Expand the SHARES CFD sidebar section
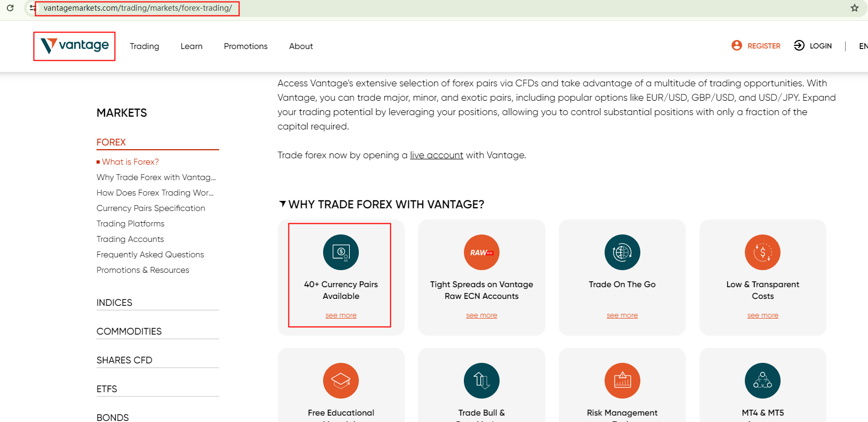Screen dimensions: 868x422 coord(124,360)
